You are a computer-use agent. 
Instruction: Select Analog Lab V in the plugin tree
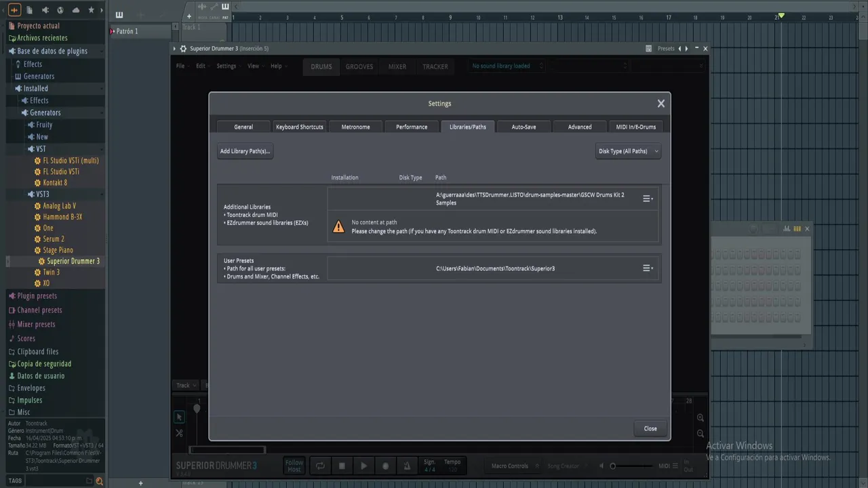pyautogui.click(x=59, y=206)
